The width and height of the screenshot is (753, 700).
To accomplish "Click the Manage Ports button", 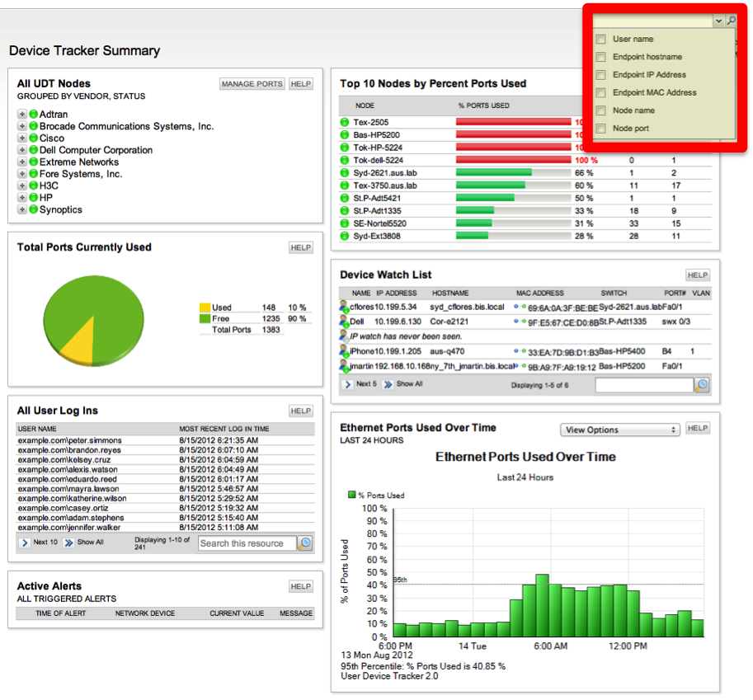I will 252,83.
